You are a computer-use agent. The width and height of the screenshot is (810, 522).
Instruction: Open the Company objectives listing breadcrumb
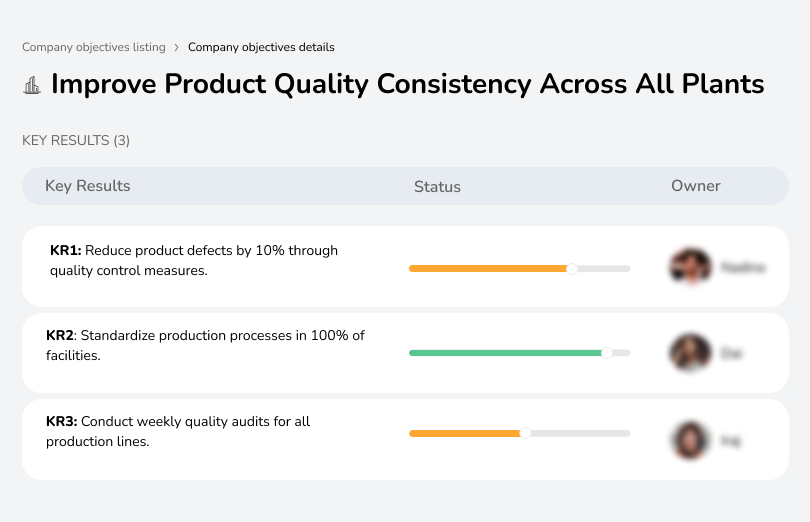point(94,47)
